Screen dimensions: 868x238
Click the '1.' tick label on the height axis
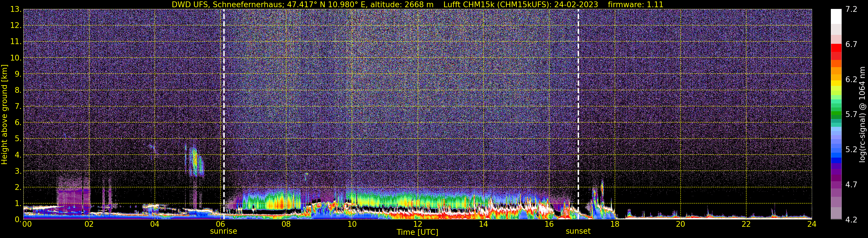click(x=18, y=204)
